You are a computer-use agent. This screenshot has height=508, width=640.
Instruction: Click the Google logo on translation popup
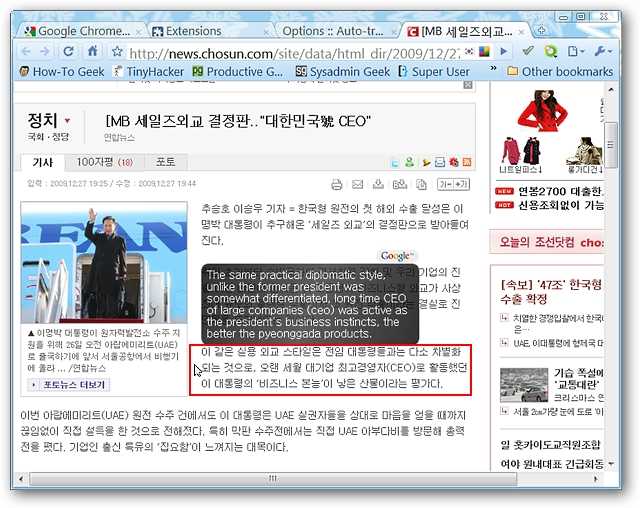[395, 256]
